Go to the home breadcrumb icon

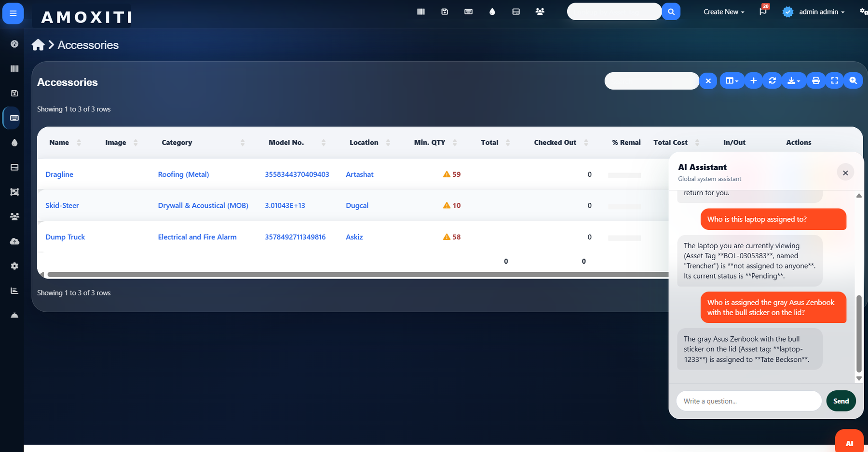coord(38,45)
